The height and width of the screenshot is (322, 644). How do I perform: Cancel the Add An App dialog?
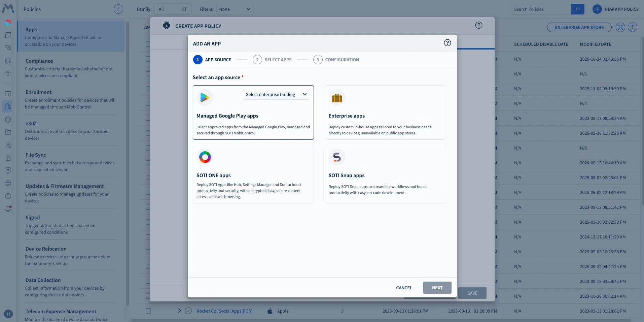404,288
